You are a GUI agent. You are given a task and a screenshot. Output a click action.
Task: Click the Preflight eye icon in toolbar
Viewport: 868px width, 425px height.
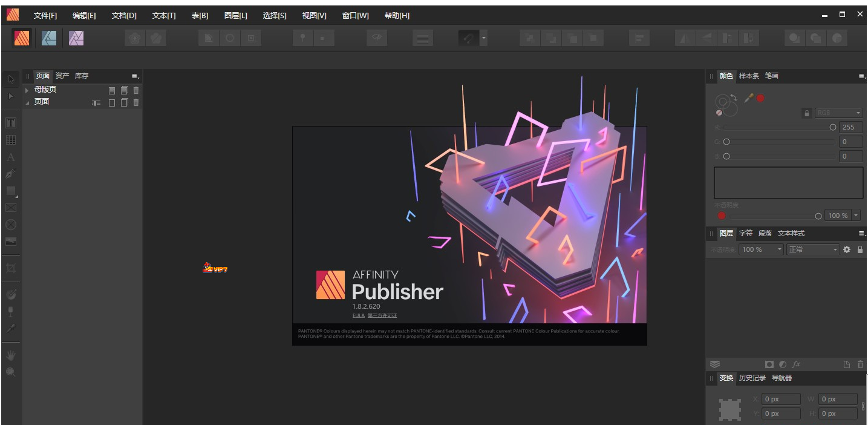[377, 38]
